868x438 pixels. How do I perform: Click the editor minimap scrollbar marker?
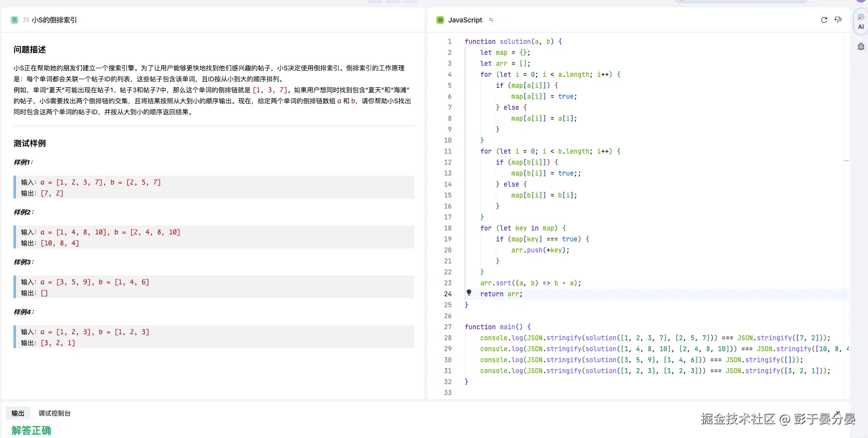(x=846, y=161)
